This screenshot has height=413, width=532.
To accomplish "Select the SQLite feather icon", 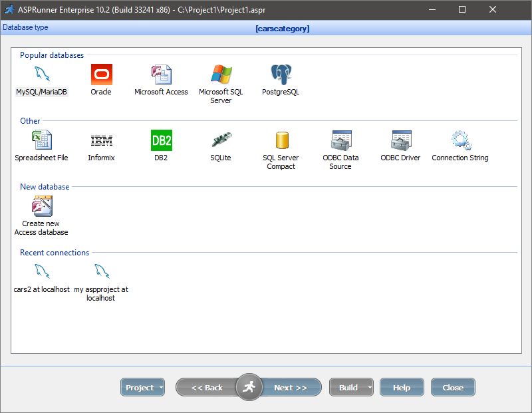I will coord(221,140).
